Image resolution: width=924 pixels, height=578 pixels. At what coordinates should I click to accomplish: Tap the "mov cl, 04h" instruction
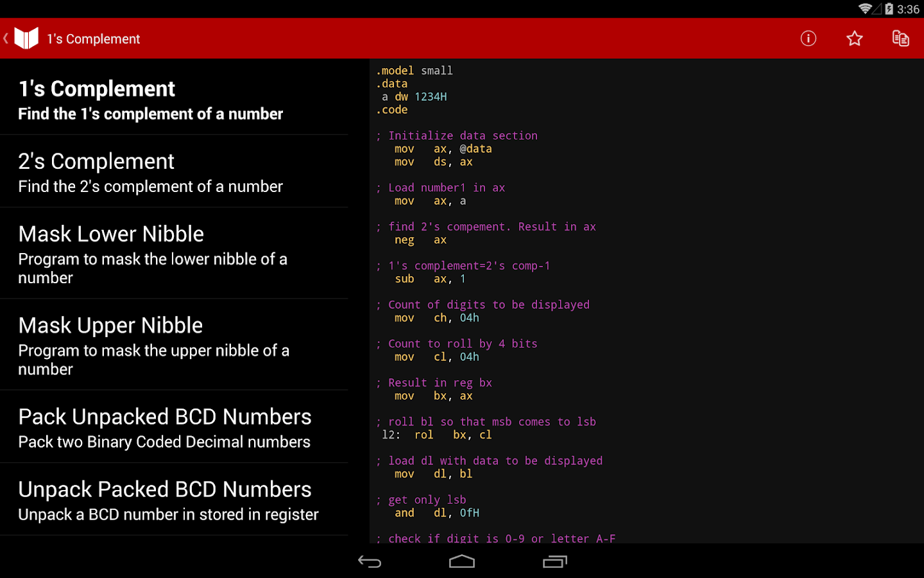(x=437, y=357)
